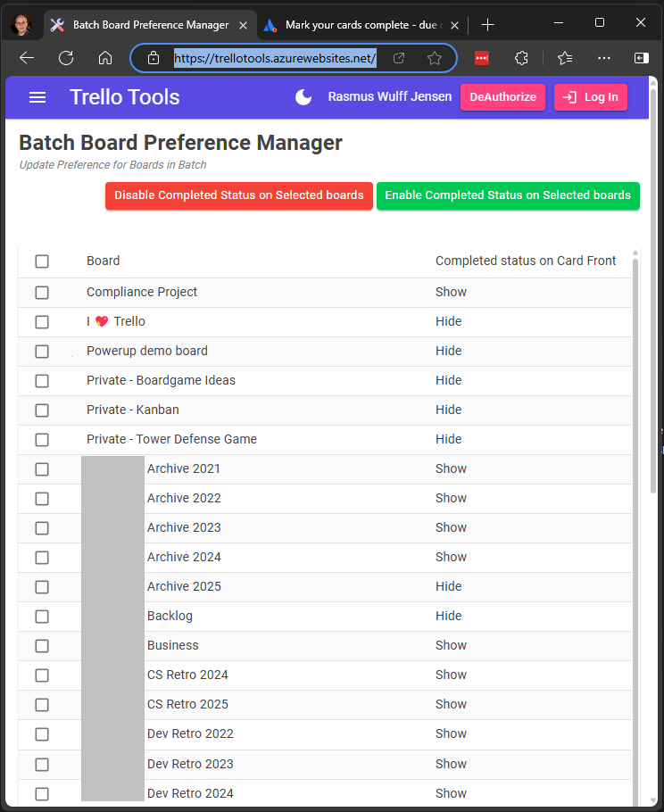This screenshot has height=812, width=664.
Task: Click the Show status for Business
Action: [x=451, y=645]
